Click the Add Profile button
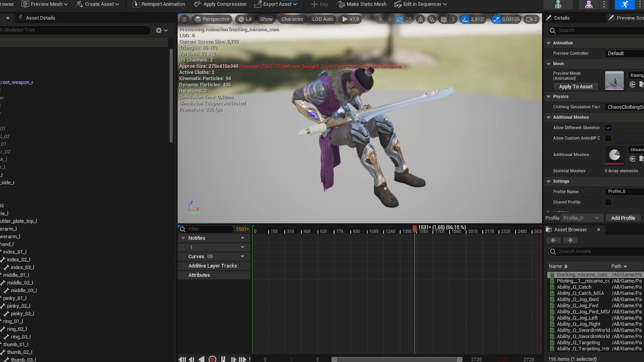 tap(623, 218)
